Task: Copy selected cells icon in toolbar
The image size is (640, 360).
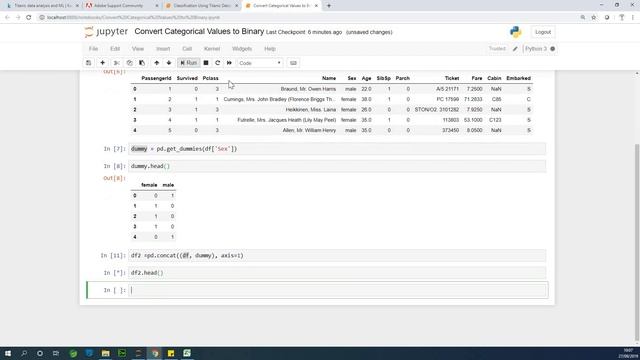Action: tap(129, 63)
